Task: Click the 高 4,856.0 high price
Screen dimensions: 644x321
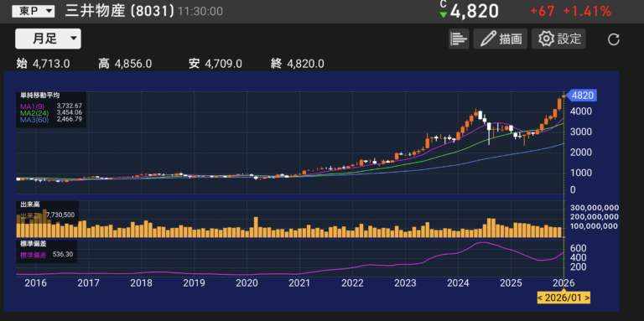Action: tap(125, 64)
